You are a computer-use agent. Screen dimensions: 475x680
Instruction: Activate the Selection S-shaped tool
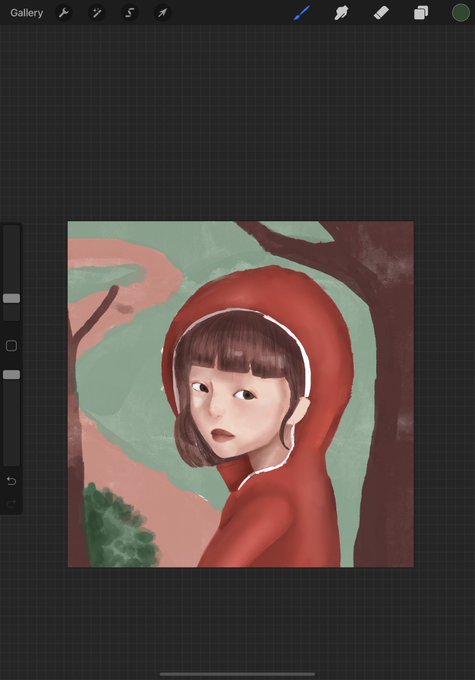click(x=129, y=13)
